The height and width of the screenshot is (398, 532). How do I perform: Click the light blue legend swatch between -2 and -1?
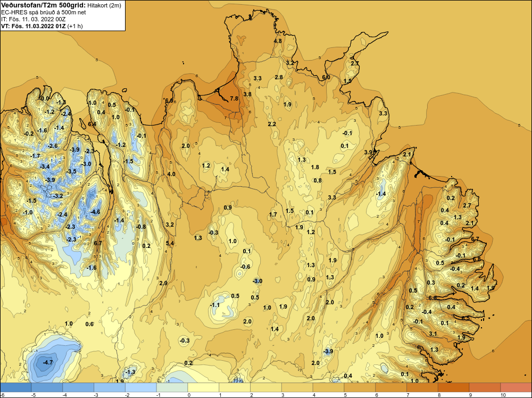coord(141,387)
